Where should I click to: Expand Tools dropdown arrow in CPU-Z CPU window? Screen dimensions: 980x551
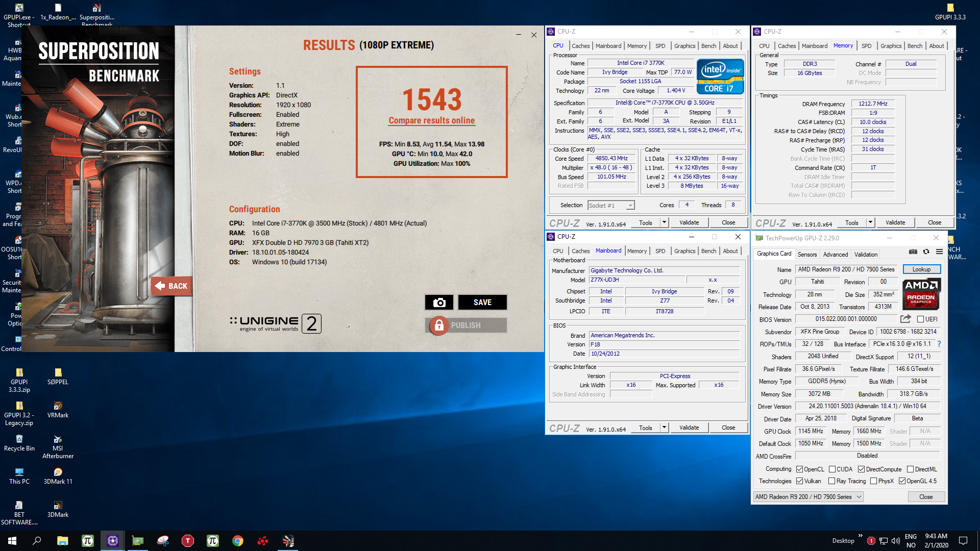point(664,222)
